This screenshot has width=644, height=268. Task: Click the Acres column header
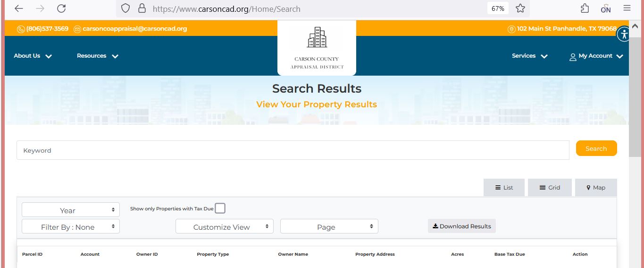458,254
